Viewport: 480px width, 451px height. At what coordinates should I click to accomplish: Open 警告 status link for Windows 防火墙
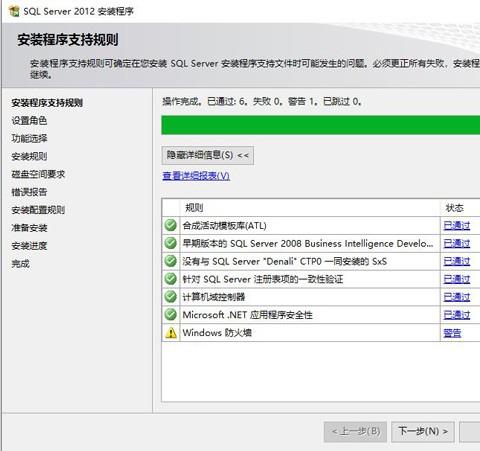click(452, 333)
